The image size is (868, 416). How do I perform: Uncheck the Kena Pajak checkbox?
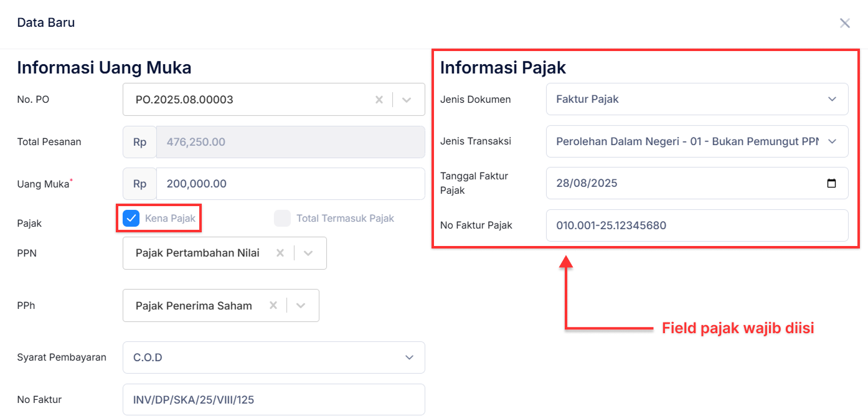click(130, 218)
